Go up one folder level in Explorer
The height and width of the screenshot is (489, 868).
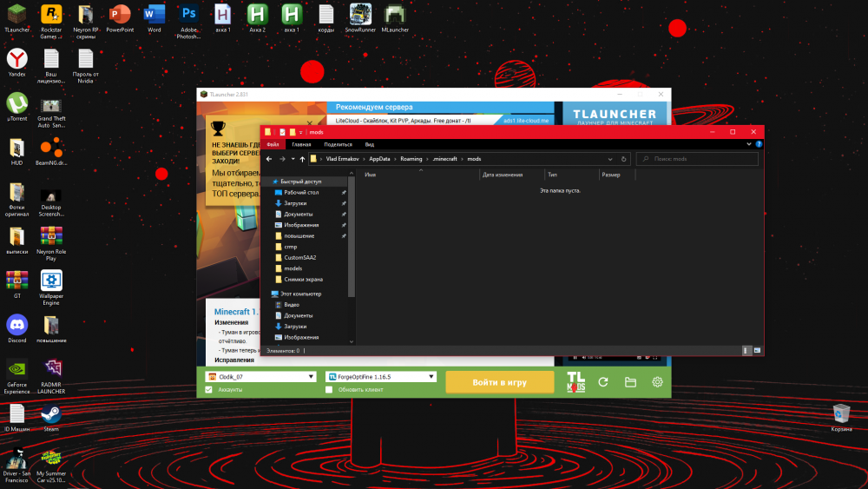[x=302, y=159]
